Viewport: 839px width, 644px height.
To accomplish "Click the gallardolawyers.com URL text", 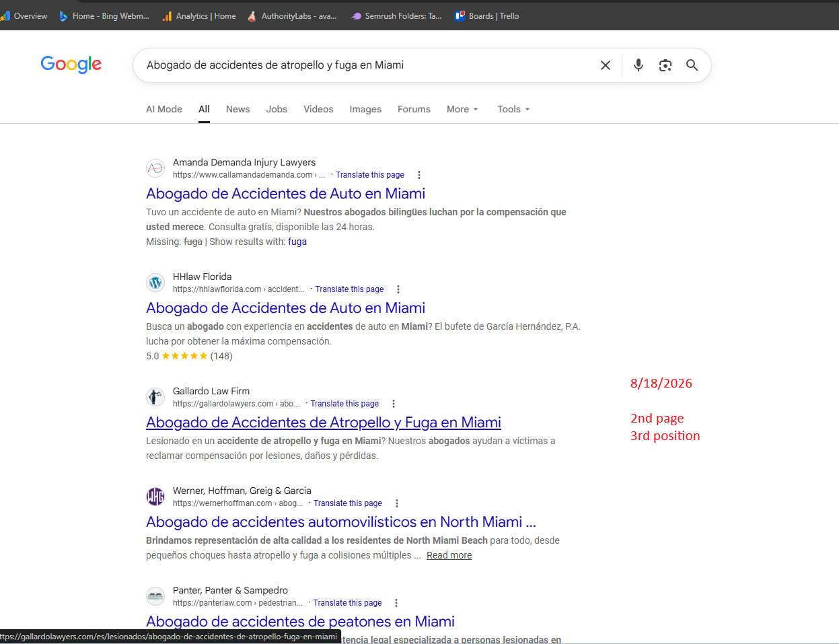I will [236, 404].
